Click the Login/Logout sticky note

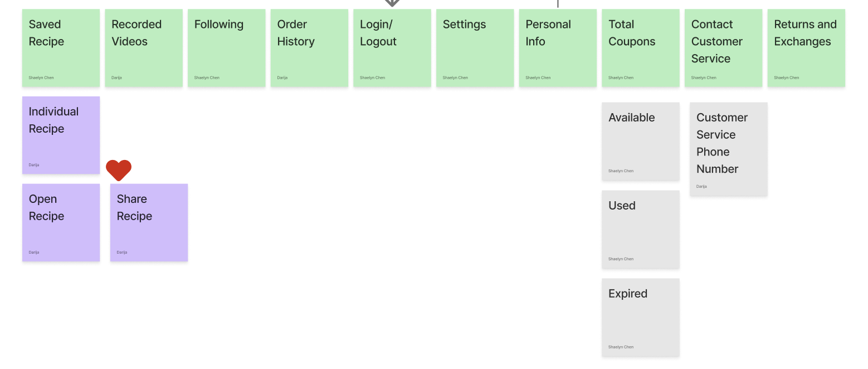click(x=392, y=48)
